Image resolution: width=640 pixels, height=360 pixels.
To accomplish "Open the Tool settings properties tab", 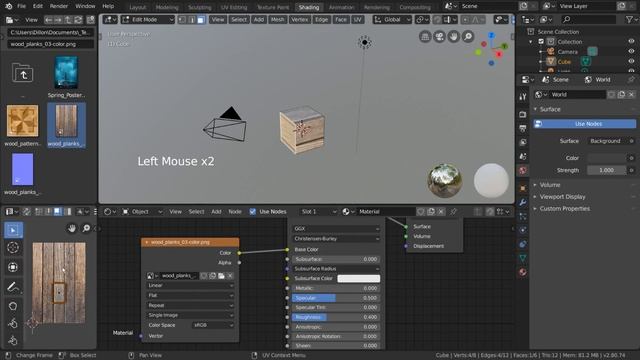I will pos(523,96).
